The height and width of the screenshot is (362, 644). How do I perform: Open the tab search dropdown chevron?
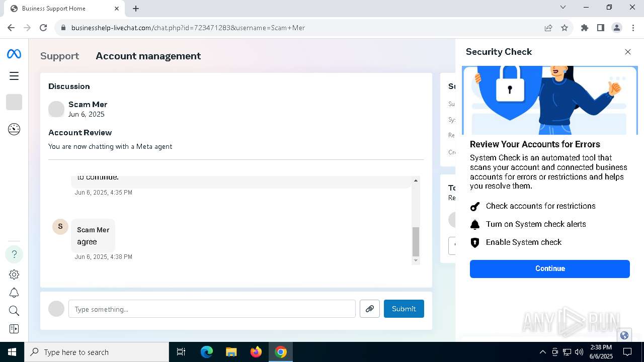[x=563, y=7]
